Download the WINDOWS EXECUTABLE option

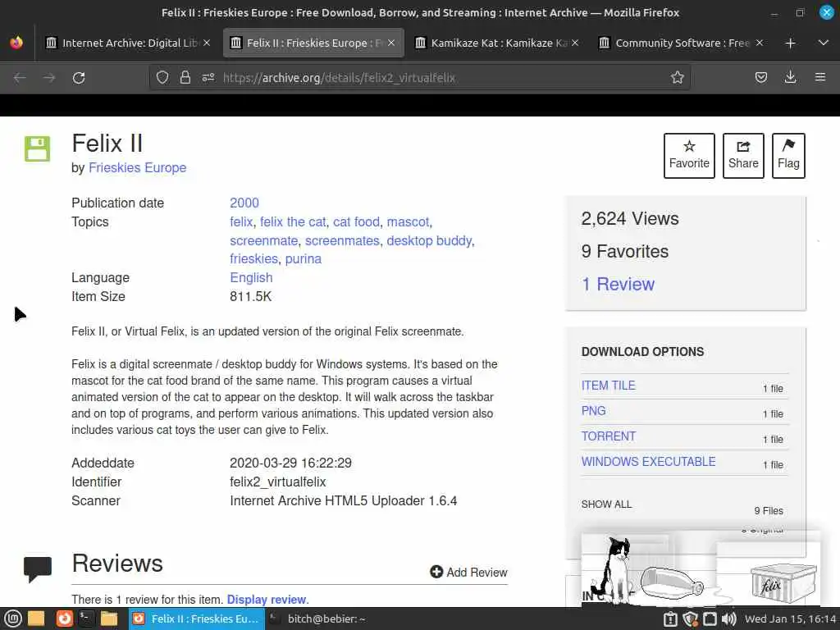tap(648, 462)
